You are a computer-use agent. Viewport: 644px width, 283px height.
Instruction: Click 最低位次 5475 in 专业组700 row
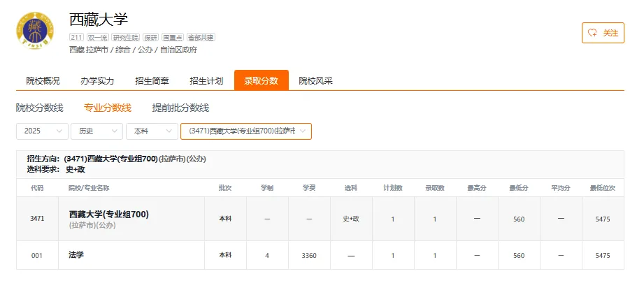click(603, 219)
